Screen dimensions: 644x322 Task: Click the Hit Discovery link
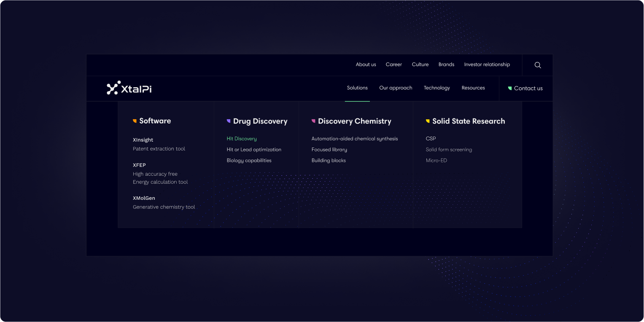(x=242, y=139)
